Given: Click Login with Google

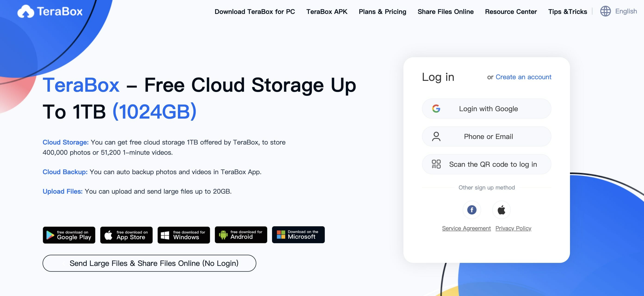Looking at the screenshot, I should [486, 109].
